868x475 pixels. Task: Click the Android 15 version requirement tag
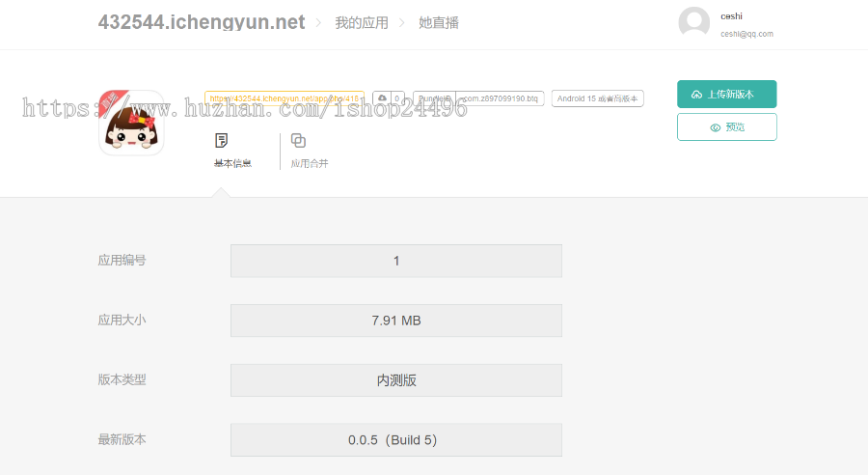click(x=597, y=98)
